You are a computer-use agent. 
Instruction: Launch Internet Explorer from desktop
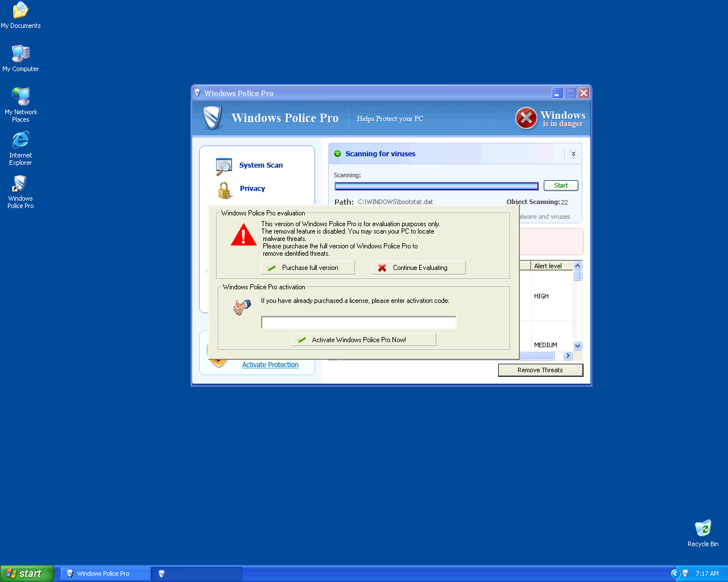pos(20,140)
